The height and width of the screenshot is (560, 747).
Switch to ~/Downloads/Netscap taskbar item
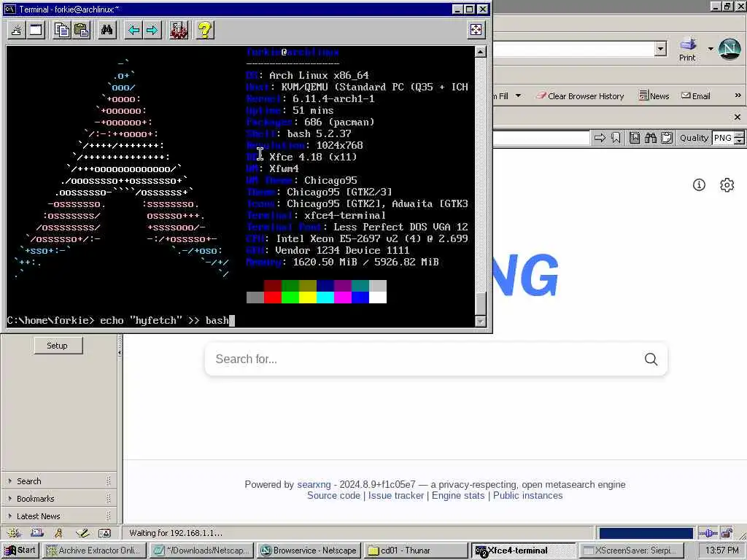(x=201, y=551)
